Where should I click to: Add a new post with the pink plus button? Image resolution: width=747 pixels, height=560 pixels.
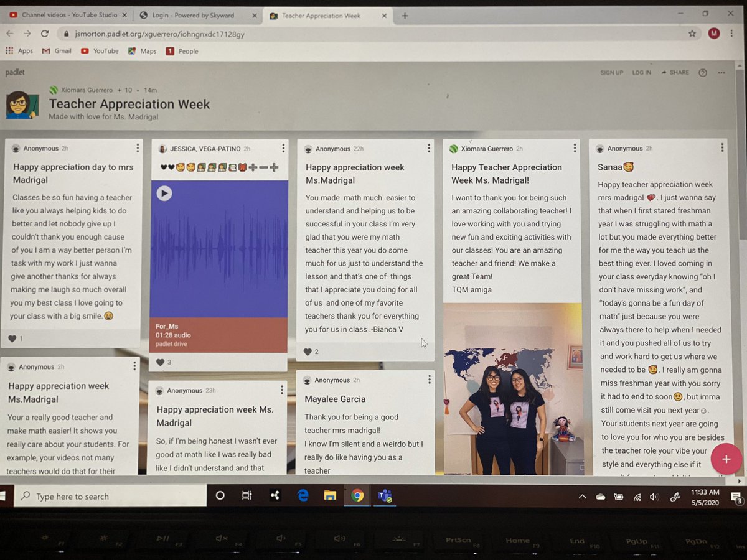point(726,459)
